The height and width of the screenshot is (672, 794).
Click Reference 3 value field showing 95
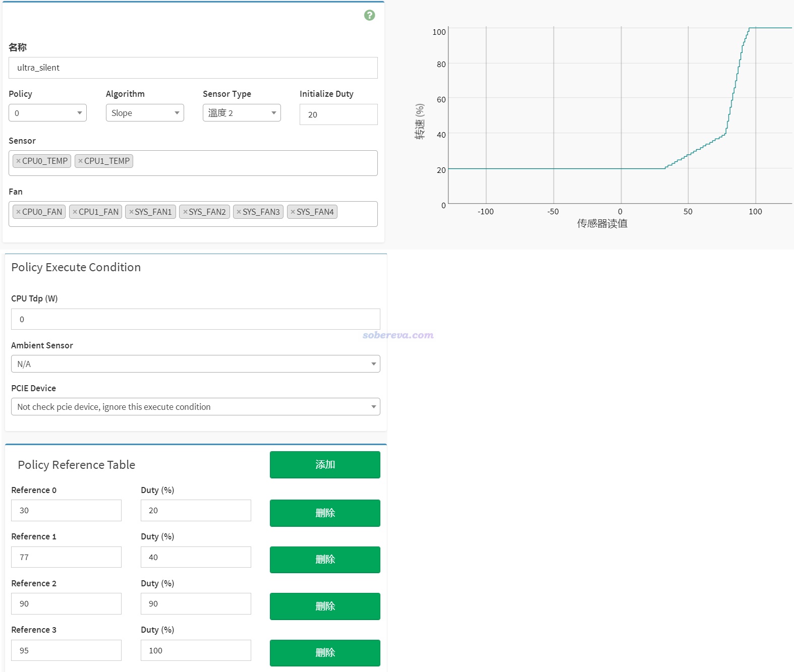(66, 650)
